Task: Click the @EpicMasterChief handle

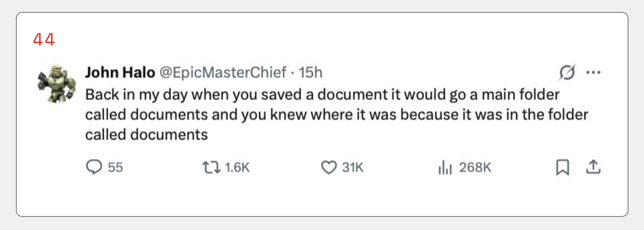Action: pos(223,73)
